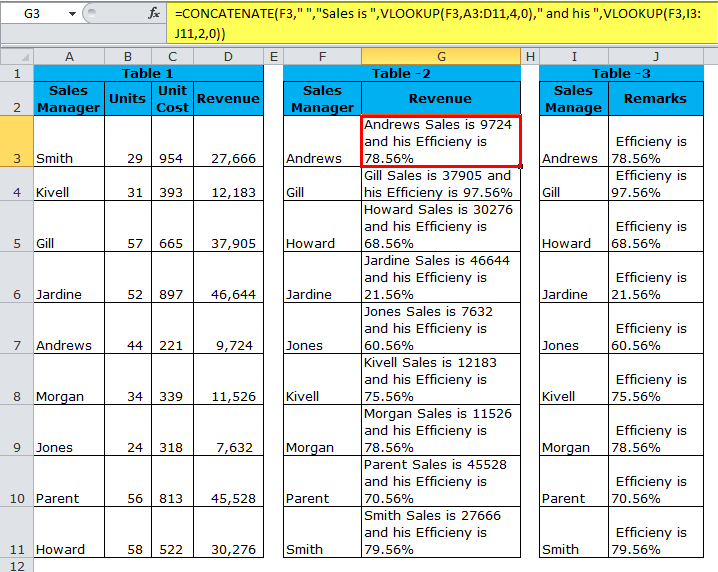Select column G header
This screenshot has width=718, height=572.
click(441, 57)
